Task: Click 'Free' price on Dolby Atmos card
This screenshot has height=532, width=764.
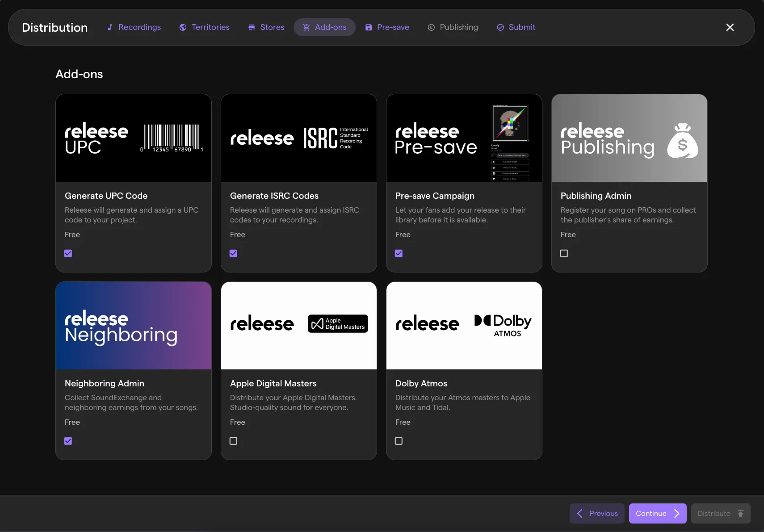Action: coord(403,422)
